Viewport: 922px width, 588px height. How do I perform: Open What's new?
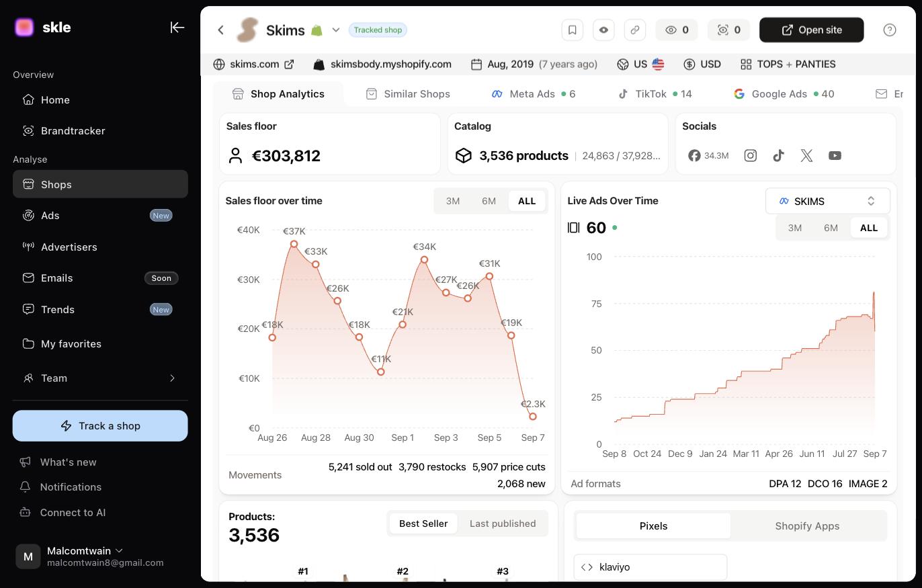pos(58,462)
